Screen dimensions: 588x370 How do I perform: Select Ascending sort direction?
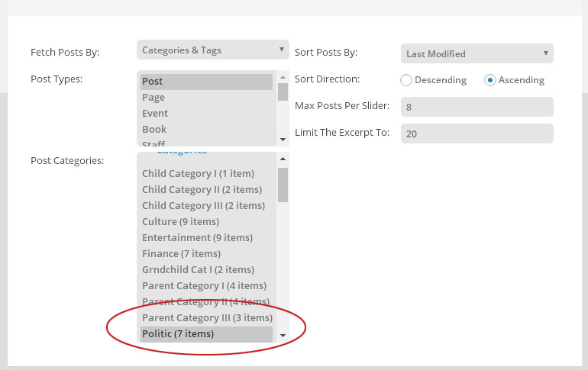(x=489, y=80)
